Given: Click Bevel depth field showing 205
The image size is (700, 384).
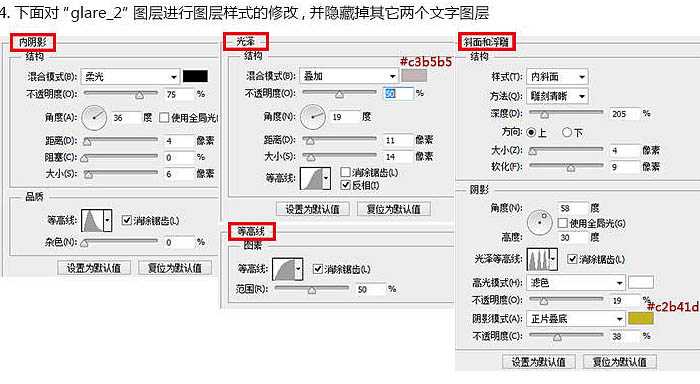Looking at the screenshot, I should click(625, 113).
